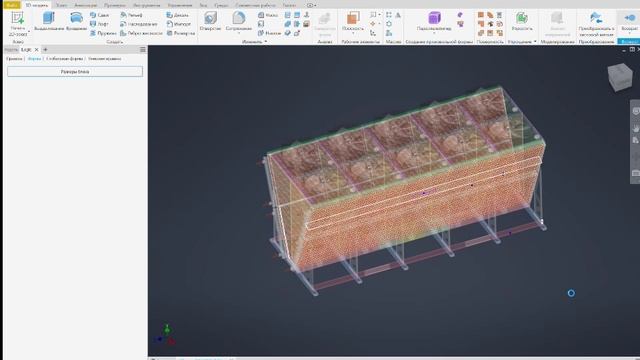Select the Rib (Ребро жесткости) tool
This screenshot has height=360, width=640.
tap(141, 33)
